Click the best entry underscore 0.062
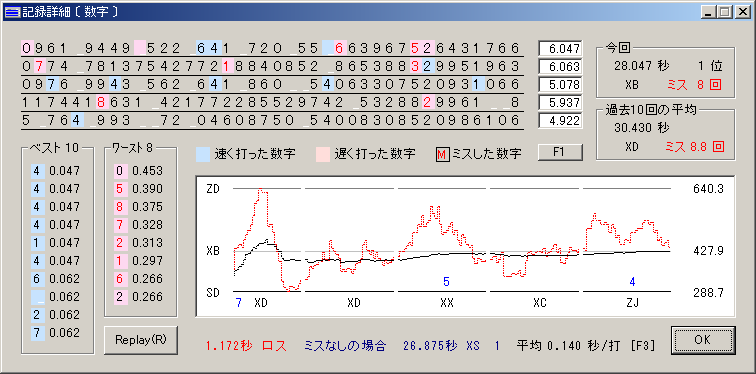 click(55, 296)
